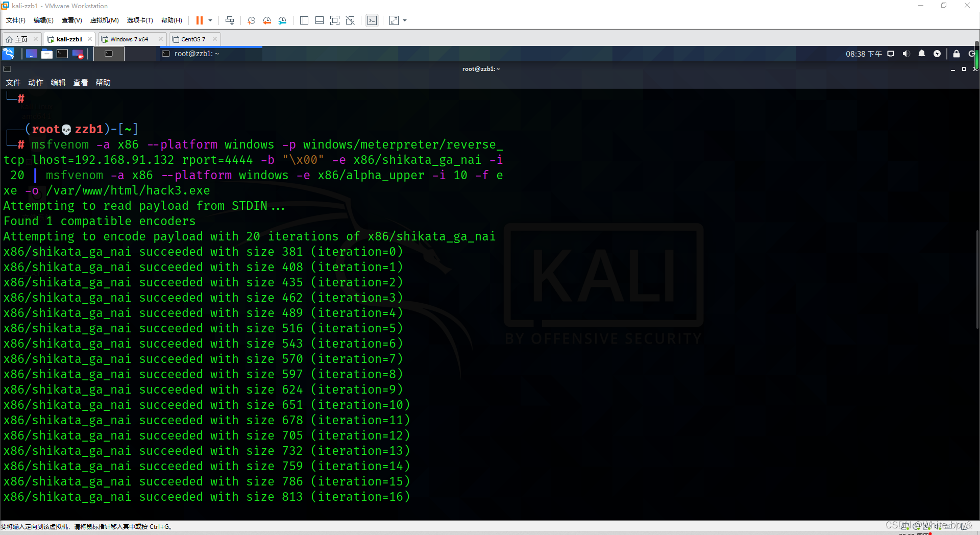Close the CentOS 7 tab

point(215,39)
